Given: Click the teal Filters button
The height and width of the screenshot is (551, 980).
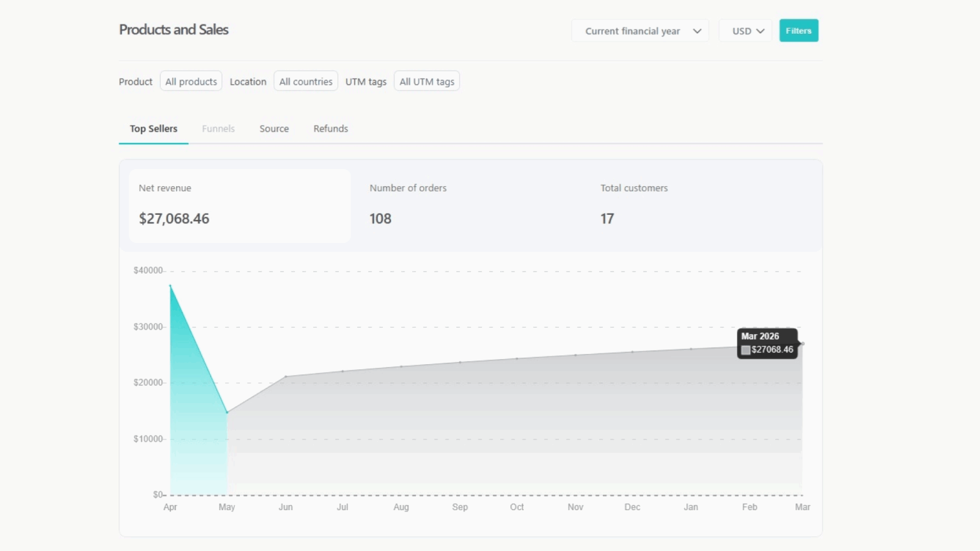Looking at the screenshot, I should (799, 31).
